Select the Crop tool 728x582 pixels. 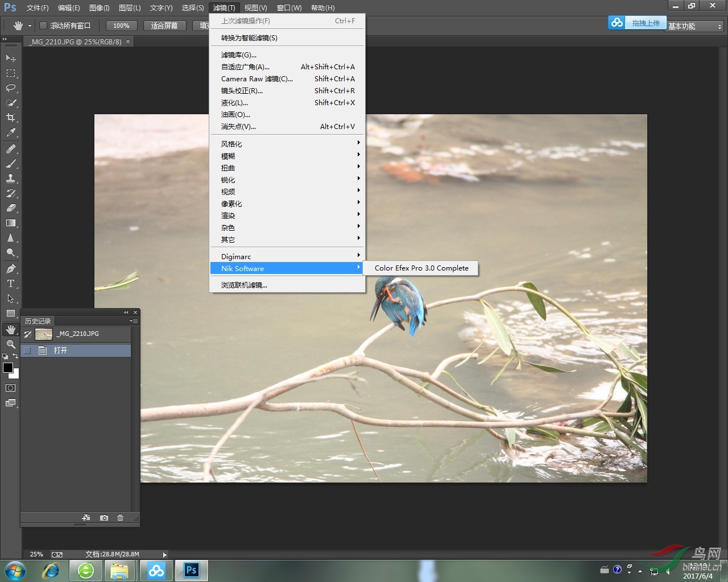(11, 118)
